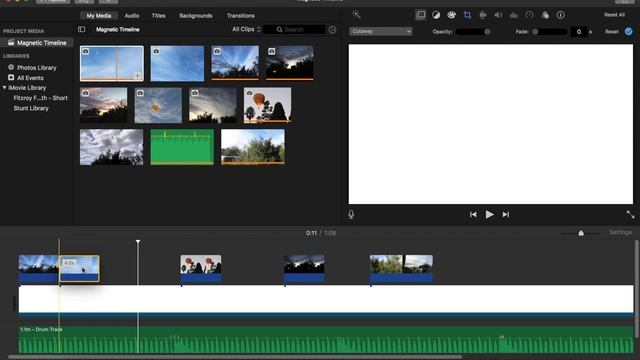Open clip filter and audio effects tool
This screenshot has height=360, width=640.
[545, 15]
